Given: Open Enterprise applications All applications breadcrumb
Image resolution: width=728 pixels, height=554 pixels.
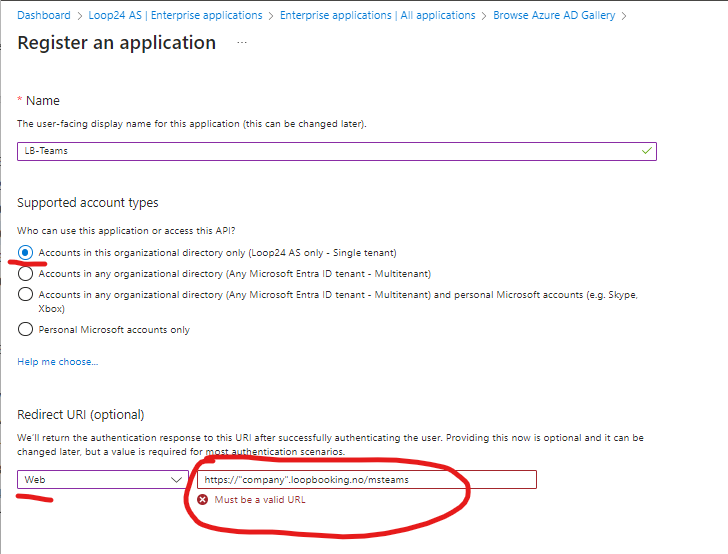Looking at the screenshot, I should coord(377,15).
